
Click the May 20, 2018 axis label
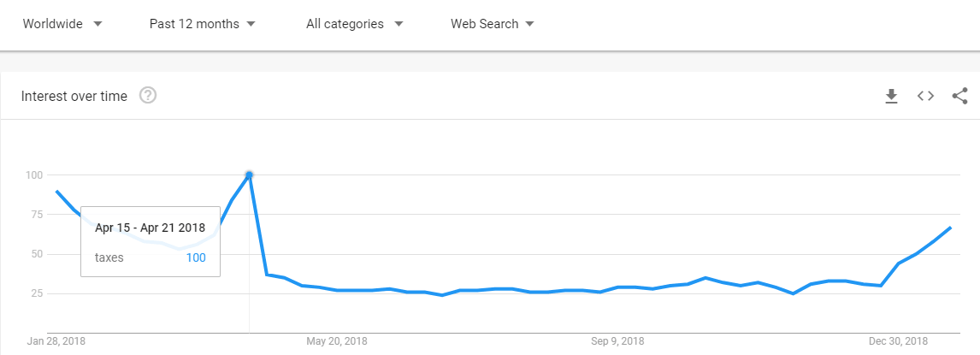point(336,341)
